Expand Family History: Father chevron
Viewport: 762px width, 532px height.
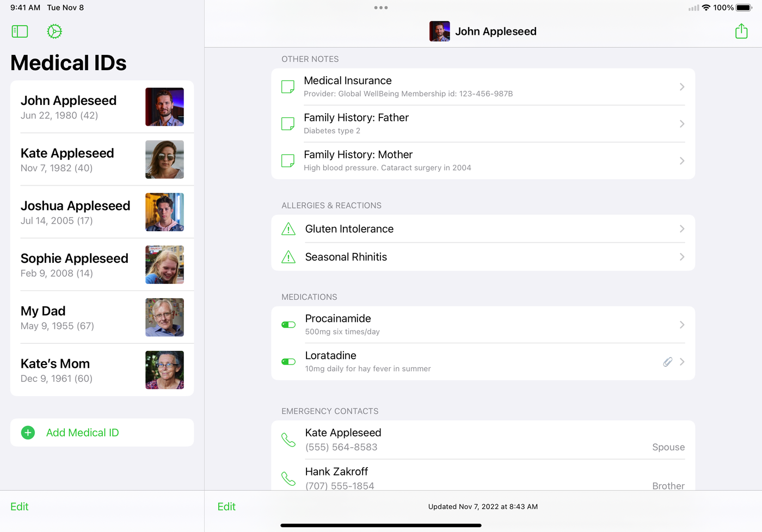tap(681, 124)
